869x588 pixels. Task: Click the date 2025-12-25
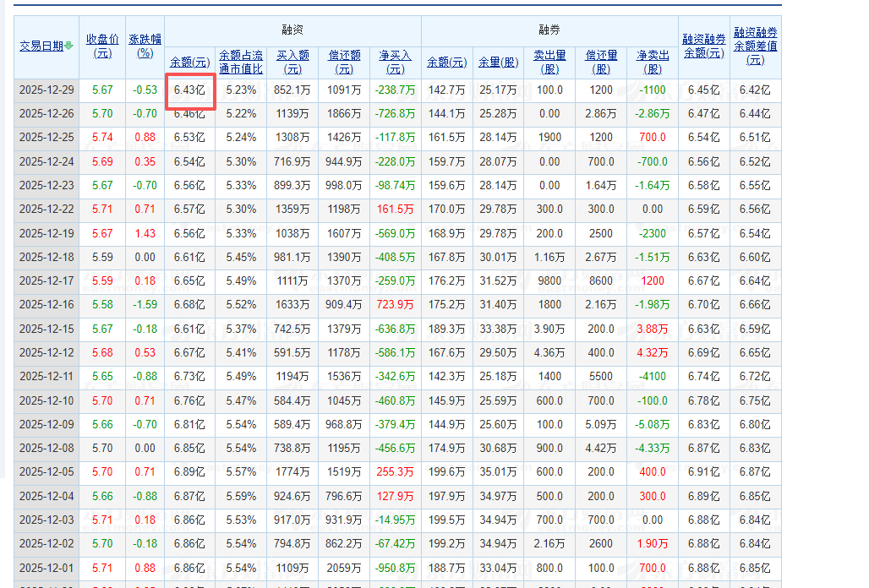[46, 138]
